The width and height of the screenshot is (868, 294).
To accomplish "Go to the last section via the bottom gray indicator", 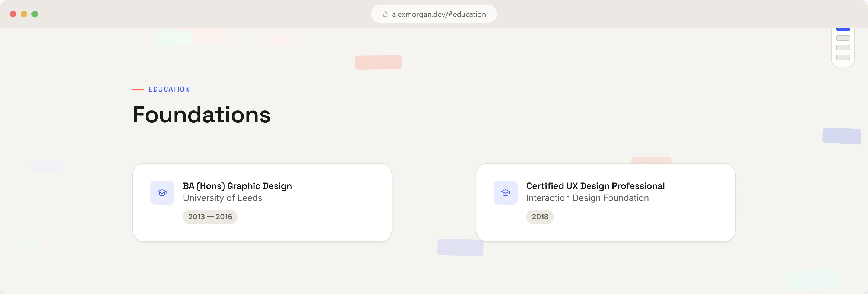I will point(843,57).
